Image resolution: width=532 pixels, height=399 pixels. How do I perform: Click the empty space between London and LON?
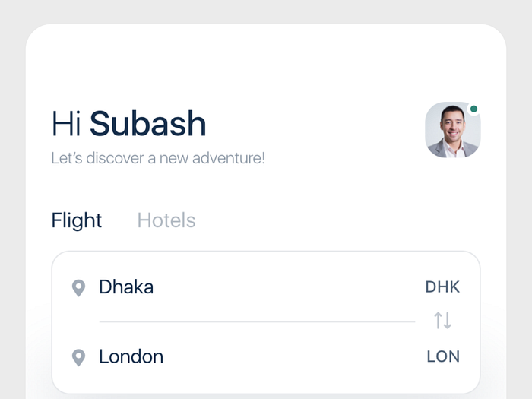point(296,356)
